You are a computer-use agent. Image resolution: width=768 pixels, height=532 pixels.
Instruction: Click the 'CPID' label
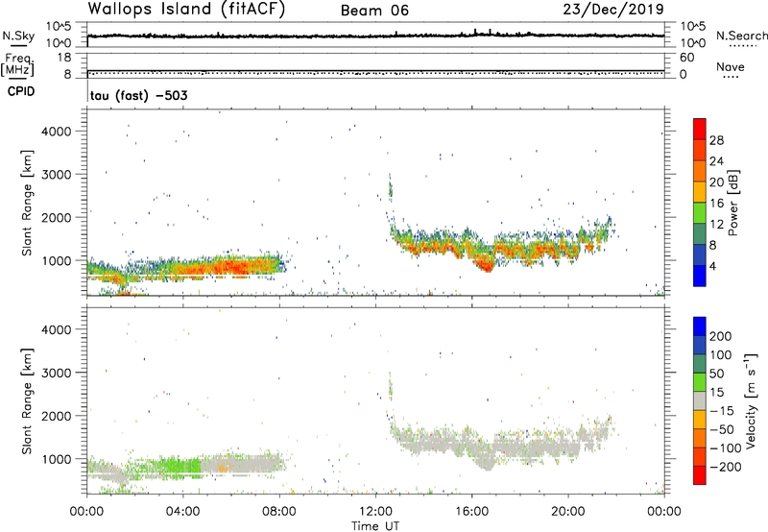coord(21,91)
